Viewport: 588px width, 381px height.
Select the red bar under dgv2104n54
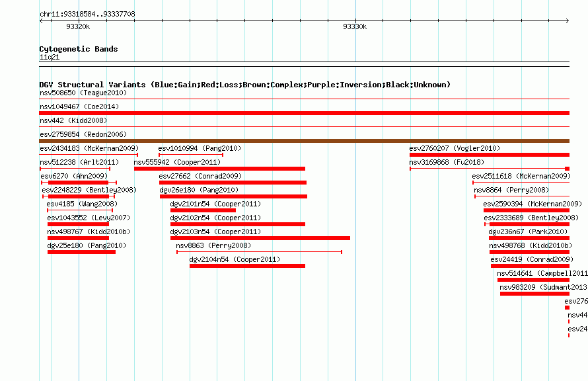248,266
